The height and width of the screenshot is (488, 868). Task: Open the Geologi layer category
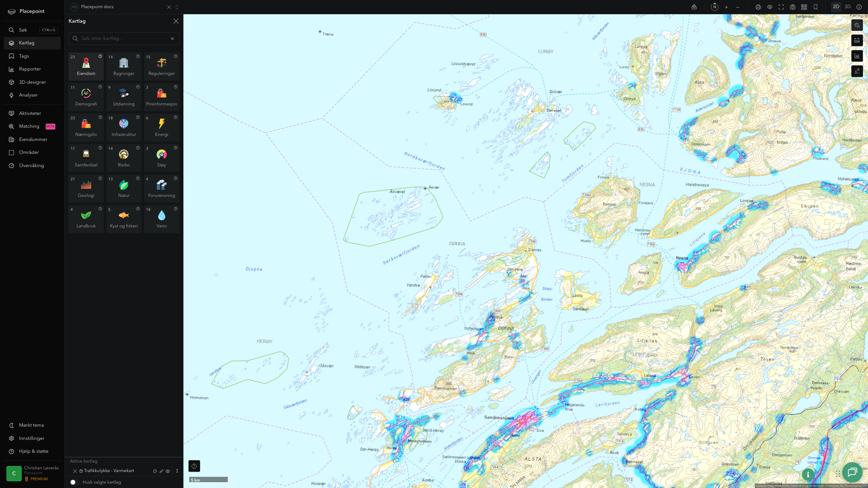point(86,188)
